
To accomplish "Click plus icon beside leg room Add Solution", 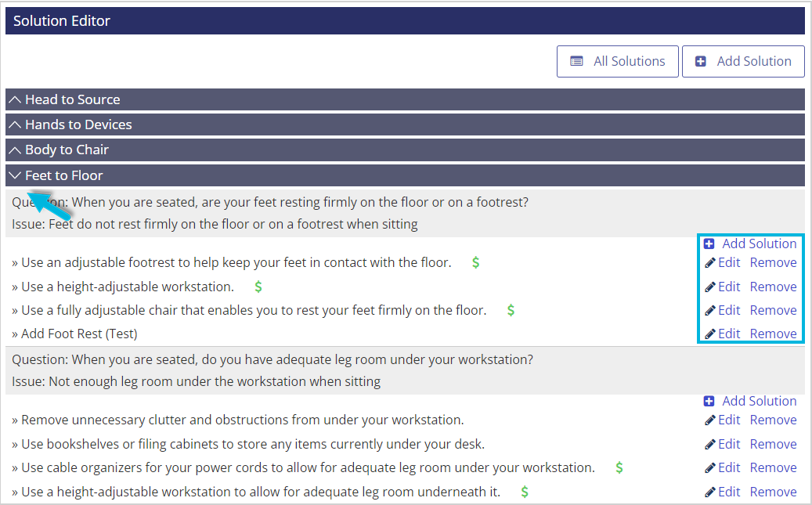I will [x=709, y=401].
